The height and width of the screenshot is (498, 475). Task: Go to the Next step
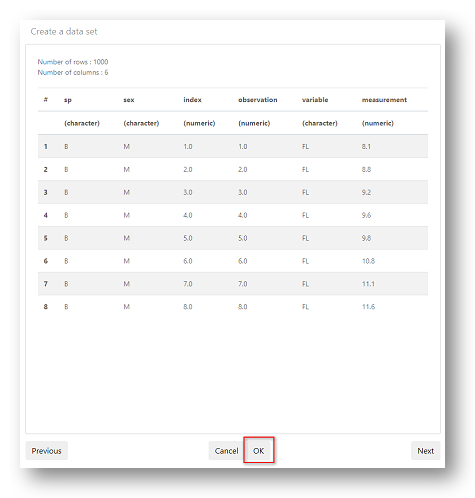(x=425, y=450)
